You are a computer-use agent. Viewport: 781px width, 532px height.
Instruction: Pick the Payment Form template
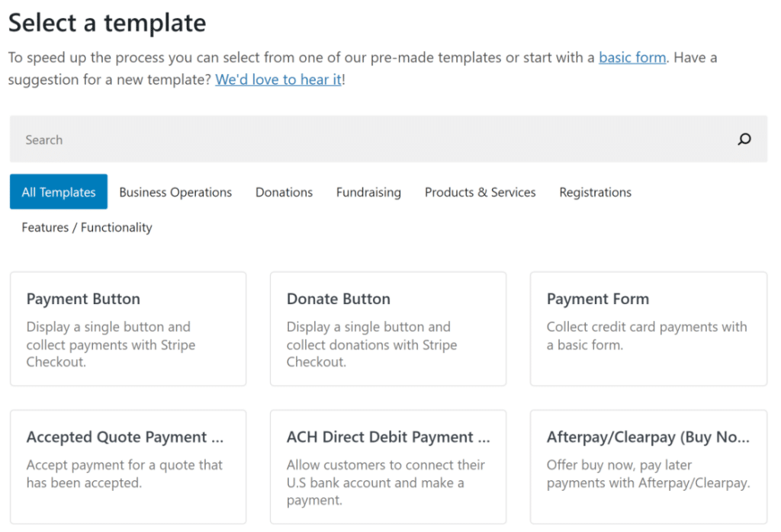tap(648, 328)
